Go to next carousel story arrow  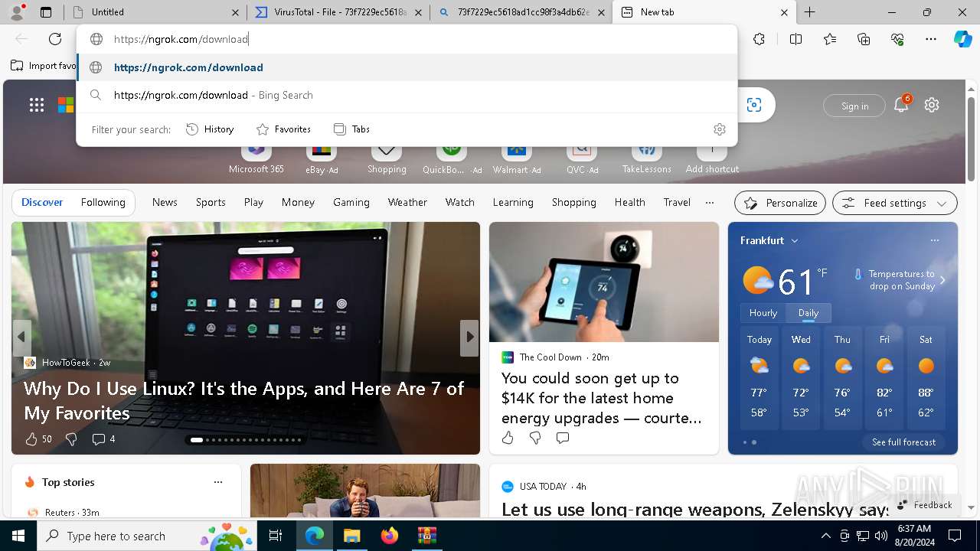tap(469, 337)
